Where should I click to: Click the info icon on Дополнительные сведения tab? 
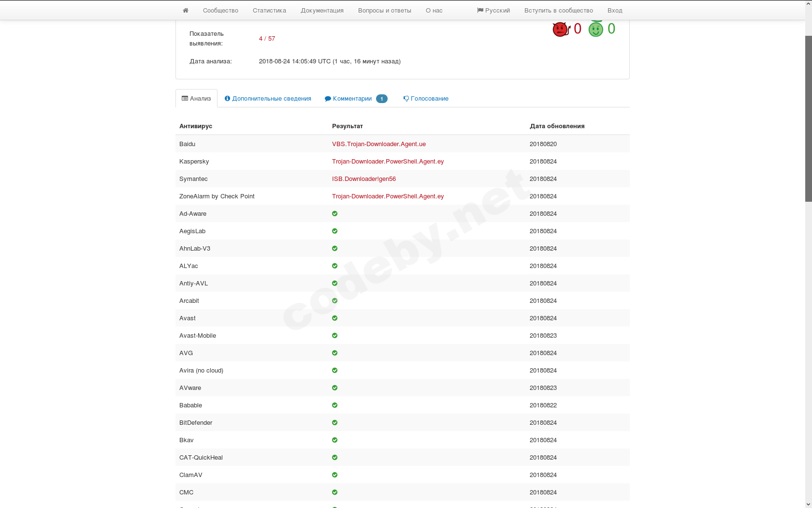[x=228, y=98]
